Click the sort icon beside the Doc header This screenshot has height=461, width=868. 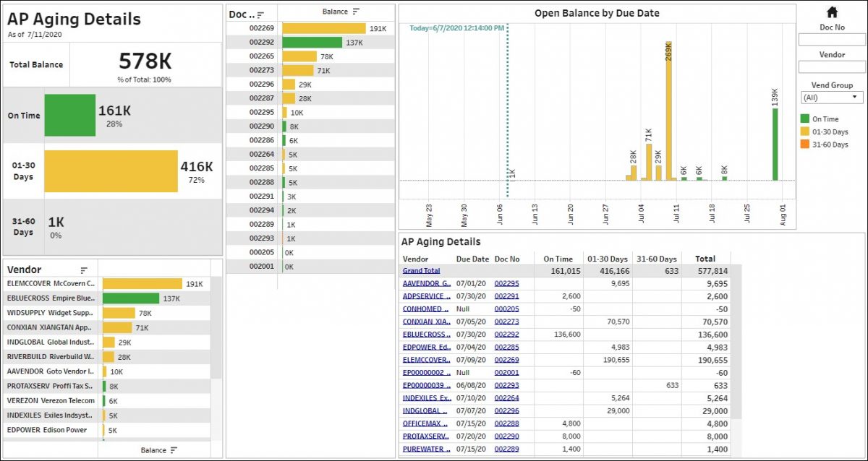pos(260,14)
